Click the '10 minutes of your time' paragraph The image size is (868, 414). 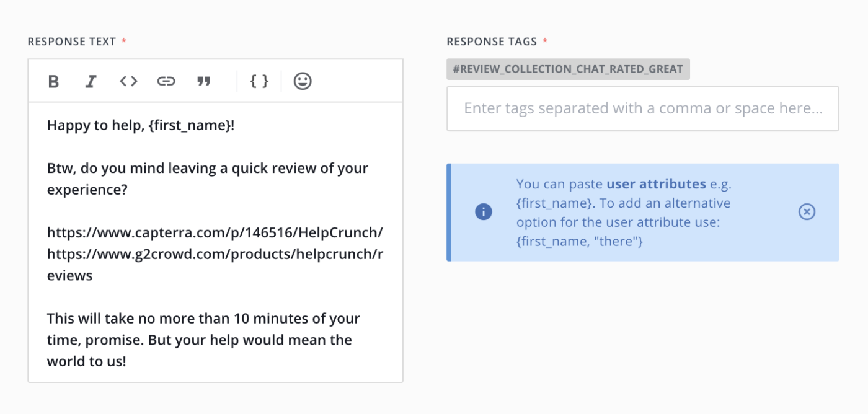203,340
